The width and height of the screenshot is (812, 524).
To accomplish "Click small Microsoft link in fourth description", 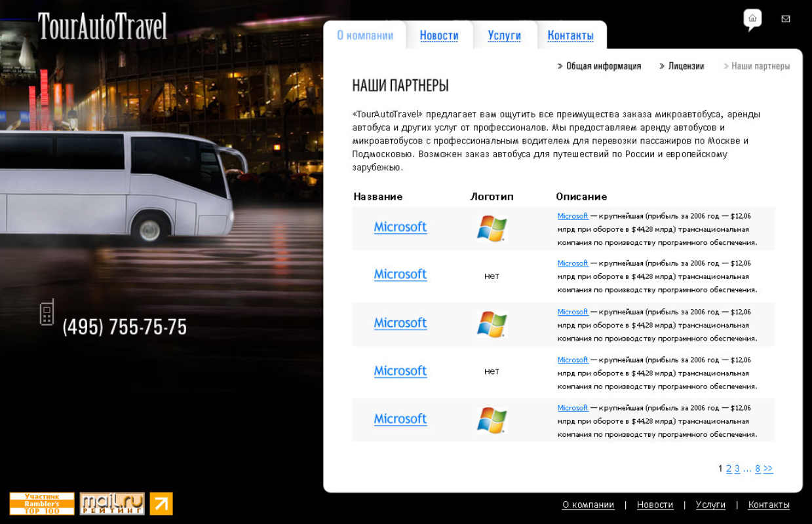I will coord(573,360).
